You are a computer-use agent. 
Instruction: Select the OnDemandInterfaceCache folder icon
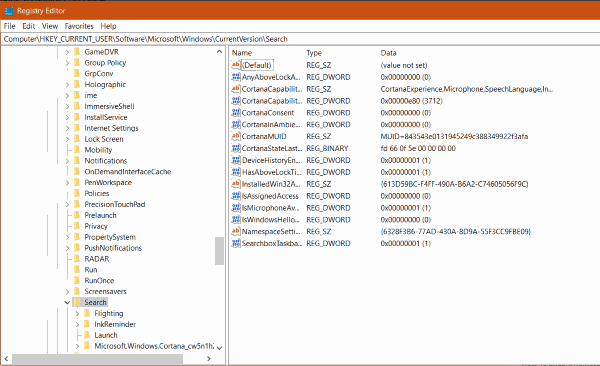tap(77, 172)
